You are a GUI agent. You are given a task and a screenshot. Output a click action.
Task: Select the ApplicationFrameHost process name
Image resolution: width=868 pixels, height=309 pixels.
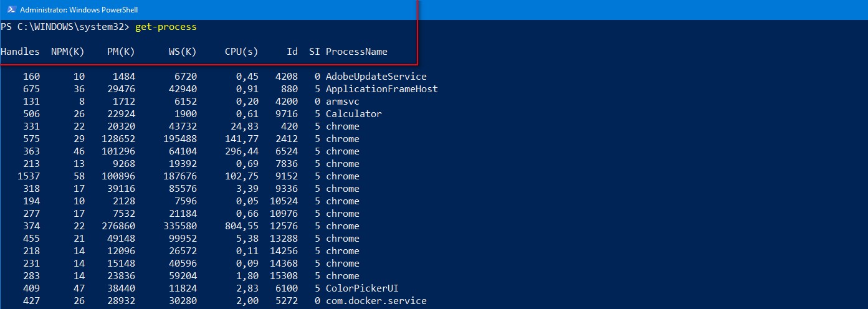381,89
